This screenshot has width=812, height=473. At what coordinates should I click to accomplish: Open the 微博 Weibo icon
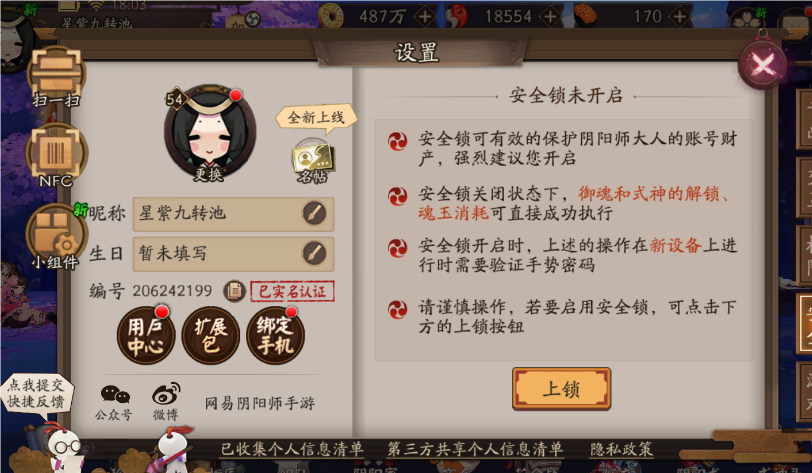tap(166, 402)
